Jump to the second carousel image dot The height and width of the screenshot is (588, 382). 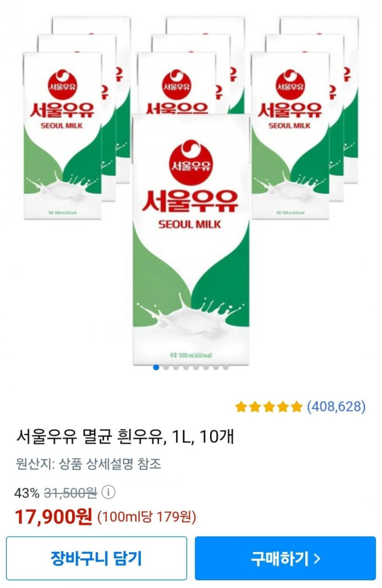pyautogui.click(x=166, y=367)
